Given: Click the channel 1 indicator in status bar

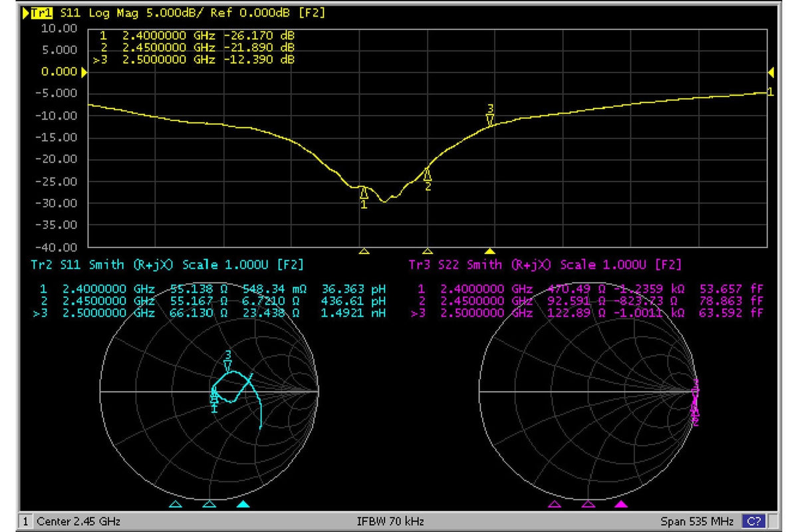Looking at the screenshot, I should coord(25,521).
